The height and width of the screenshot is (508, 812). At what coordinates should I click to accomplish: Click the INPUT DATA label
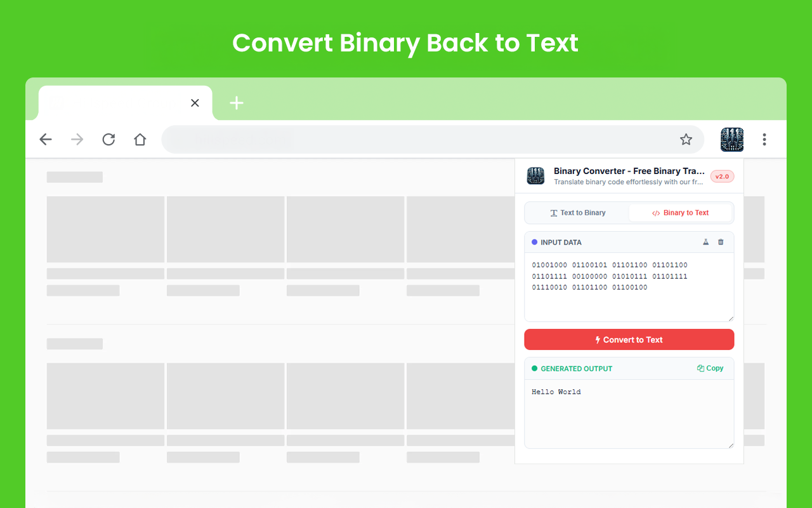click(x=561, y=243)
